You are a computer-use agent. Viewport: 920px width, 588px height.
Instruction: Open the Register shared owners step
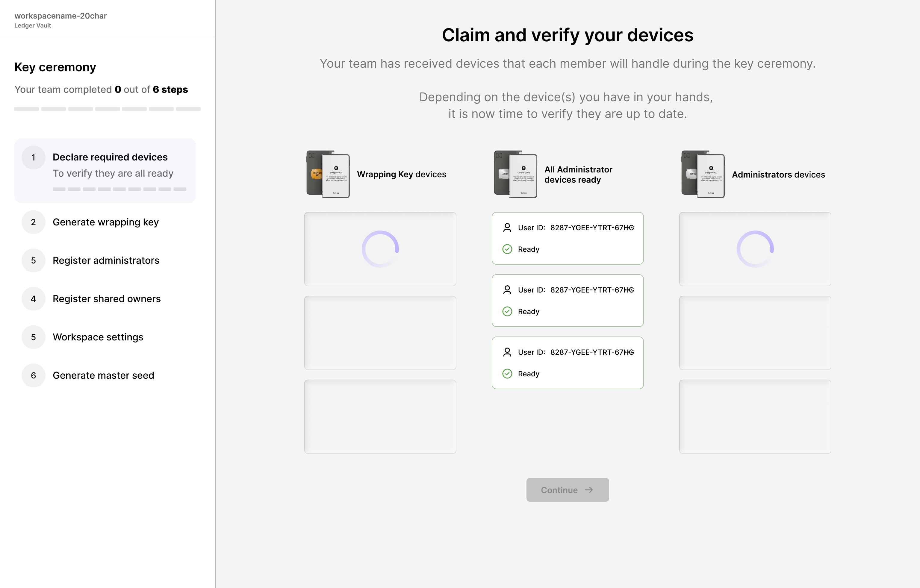pos(107,298)
